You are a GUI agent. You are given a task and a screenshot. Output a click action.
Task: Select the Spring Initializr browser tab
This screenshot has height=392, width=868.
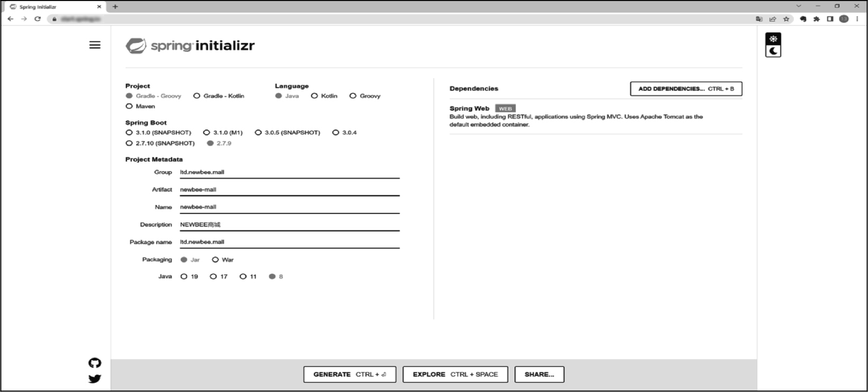click(55, 7)
